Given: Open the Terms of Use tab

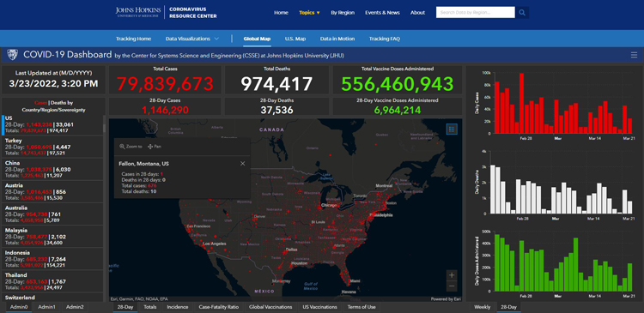Looking at the screenshot, I should [x=361, y=307].
